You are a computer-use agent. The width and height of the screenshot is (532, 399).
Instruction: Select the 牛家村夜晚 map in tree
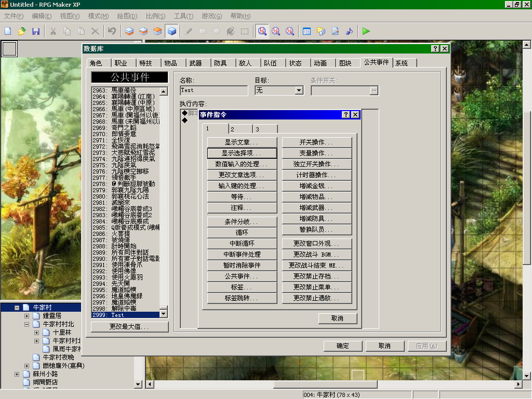coord(58,357)
